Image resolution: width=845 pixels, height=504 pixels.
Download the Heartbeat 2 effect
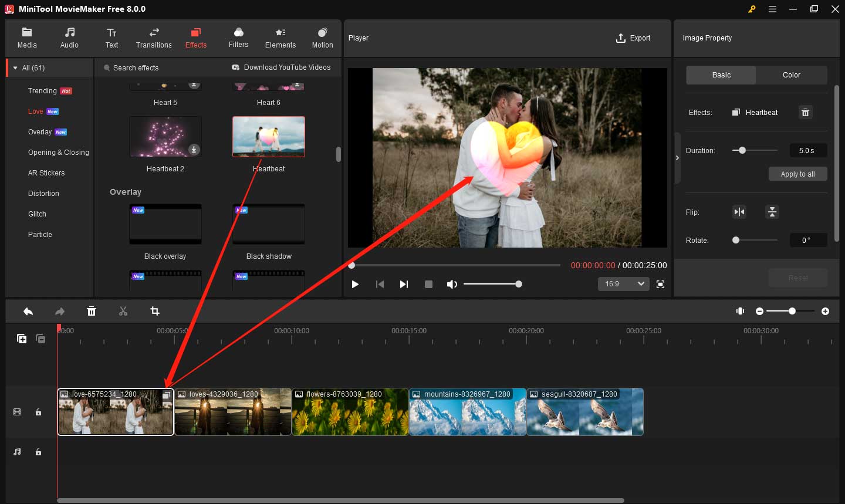pyautogui.click(x=194, y=150)
